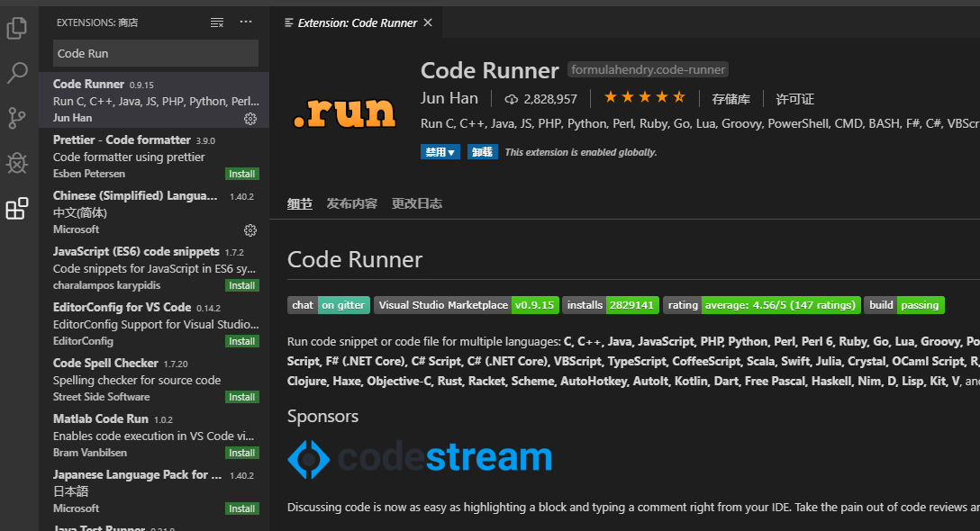Click the installs 2829141 badge
The width and height of the screenshot is (980, 531).
(x=611, y=305)
